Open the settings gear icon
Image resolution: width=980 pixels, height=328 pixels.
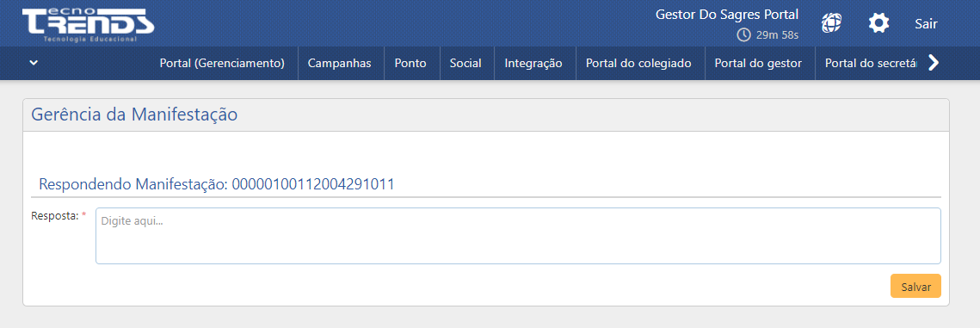[878, 23]
